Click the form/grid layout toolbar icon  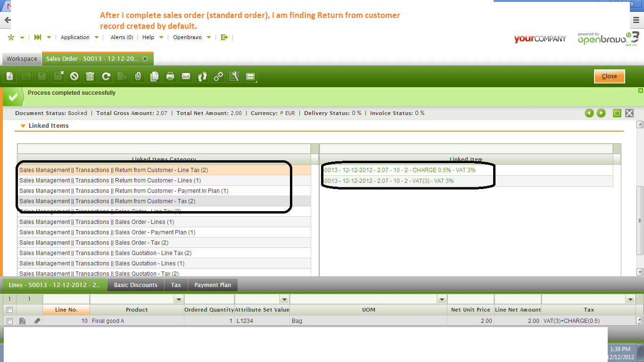[250, 76]
